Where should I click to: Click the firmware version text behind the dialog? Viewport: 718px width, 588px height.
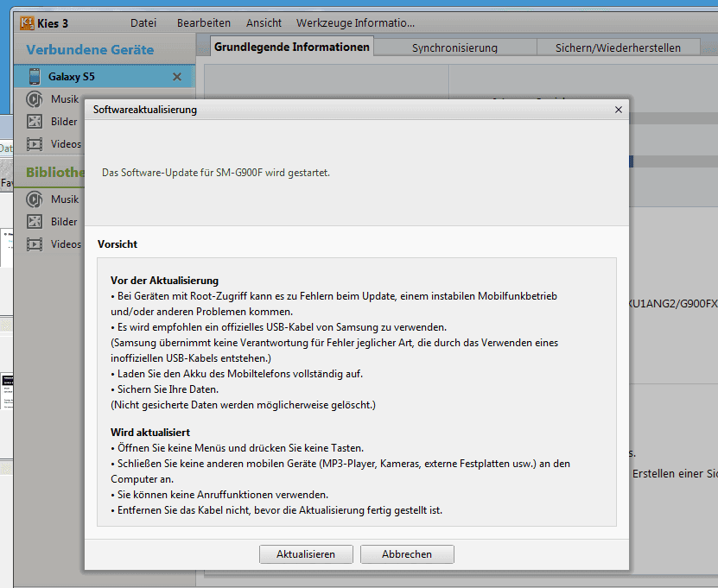click(x=673, y=303)
